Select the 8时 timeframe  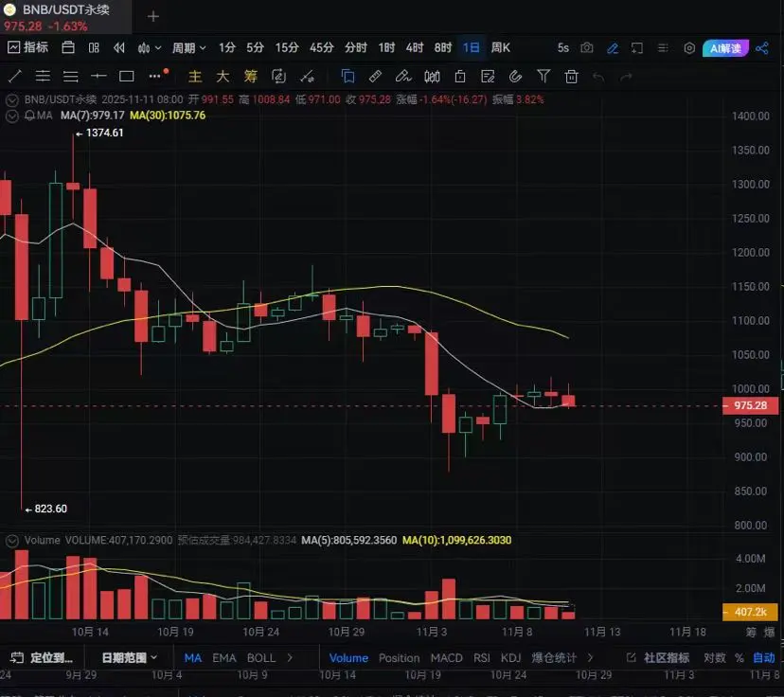tap(443, 47)
